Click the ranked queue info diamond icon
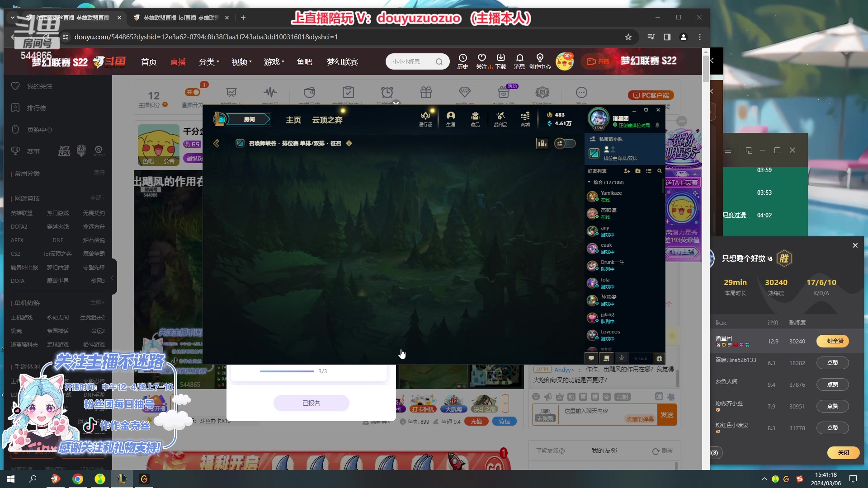The width and height of the screenshot is (868, 488). point(349,143)
